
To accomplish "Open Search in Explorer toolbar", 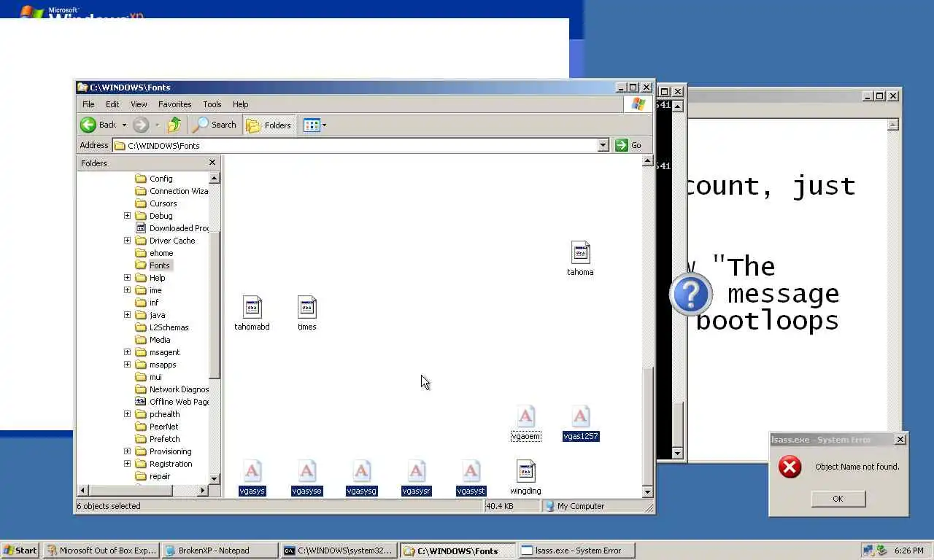I will click(x=215, y=125).
